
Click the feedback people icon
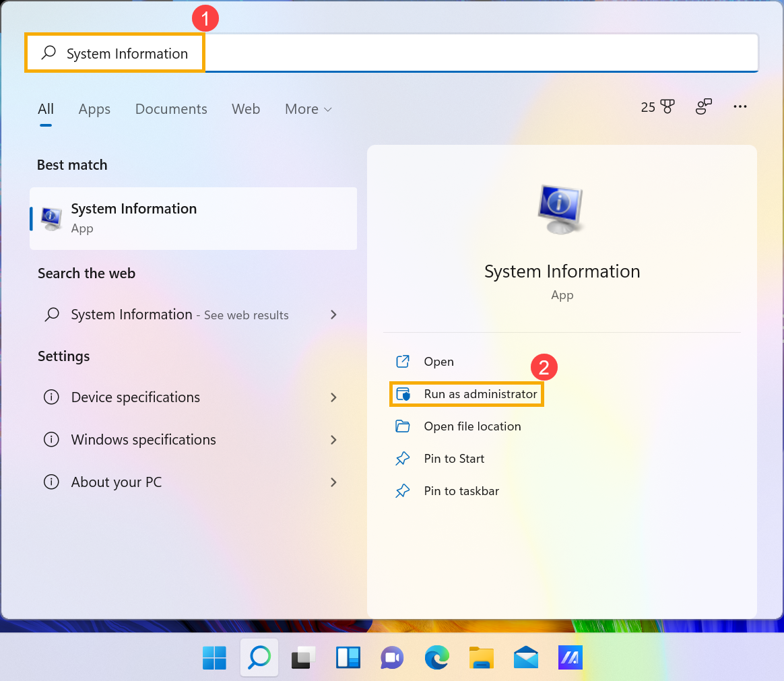pyautogui.click(x=703, y=106)
